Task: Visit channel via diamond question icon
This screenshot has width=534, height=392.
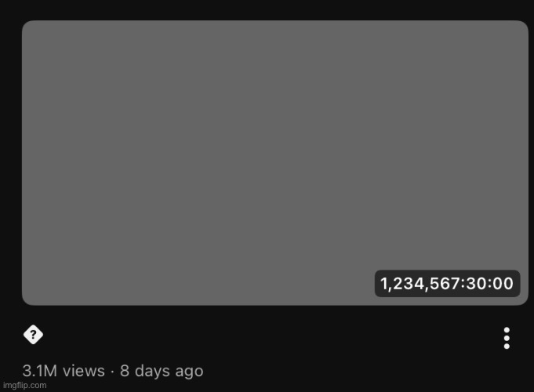Action: pyautogui.click(x=32, y=336)
